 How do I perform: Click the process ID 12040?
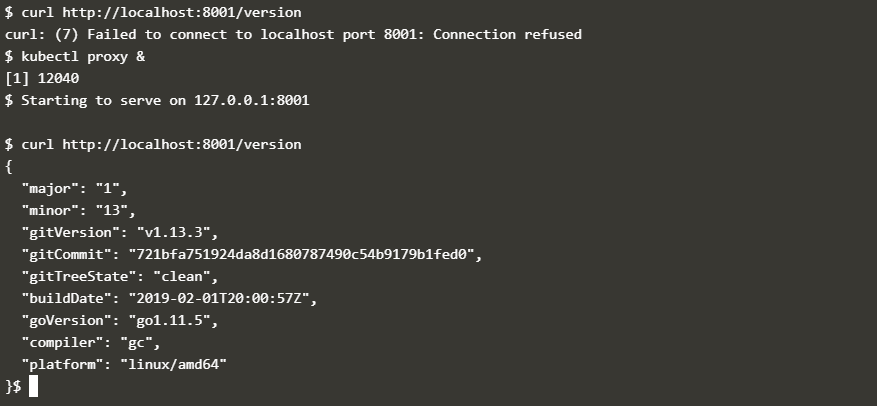pos(58,78)
